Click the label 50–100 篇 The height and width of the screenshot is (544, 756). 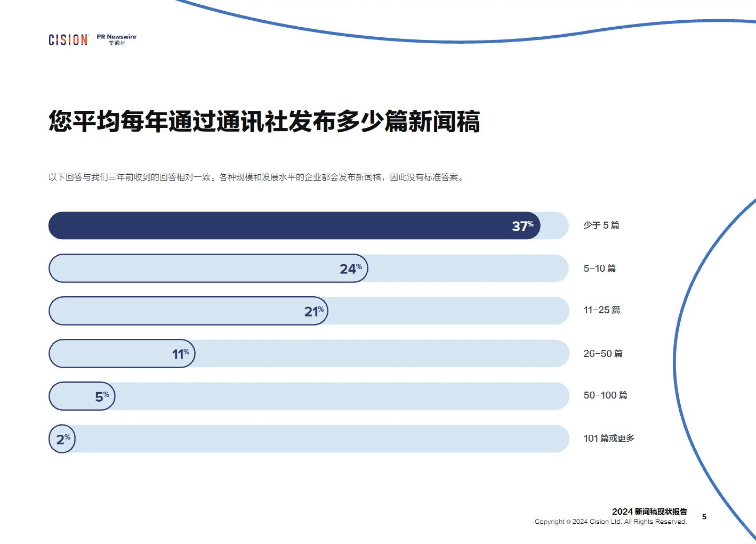pyautogui.click(x=606, y=395)
